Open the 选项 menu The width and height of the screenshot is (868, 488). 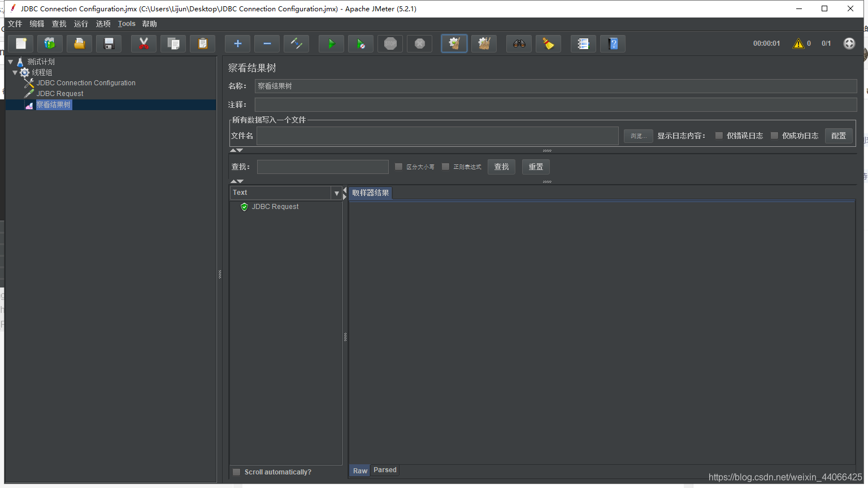[x=103, y=24]
